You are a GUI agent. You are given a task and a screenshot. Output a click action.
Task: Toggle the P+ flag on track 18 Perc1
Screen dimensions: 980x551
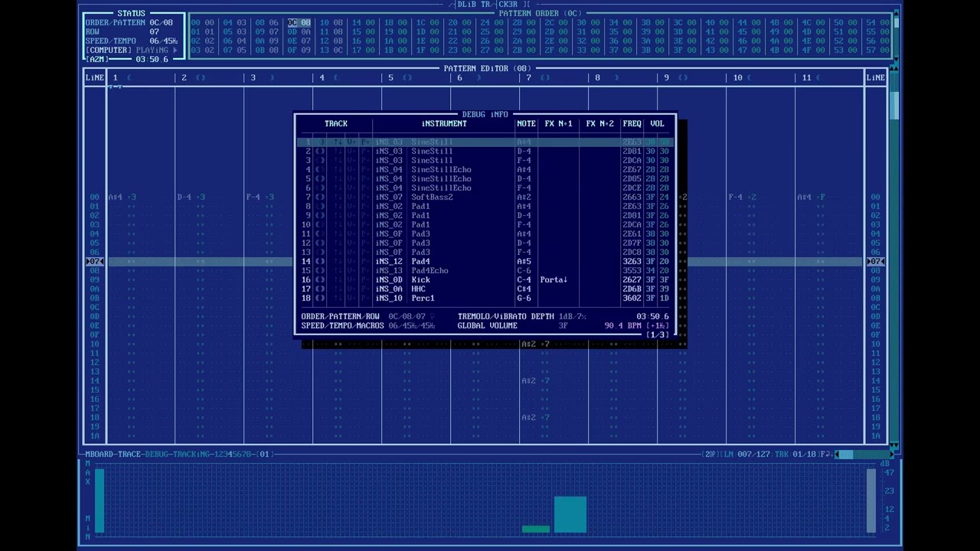point(365,298)
